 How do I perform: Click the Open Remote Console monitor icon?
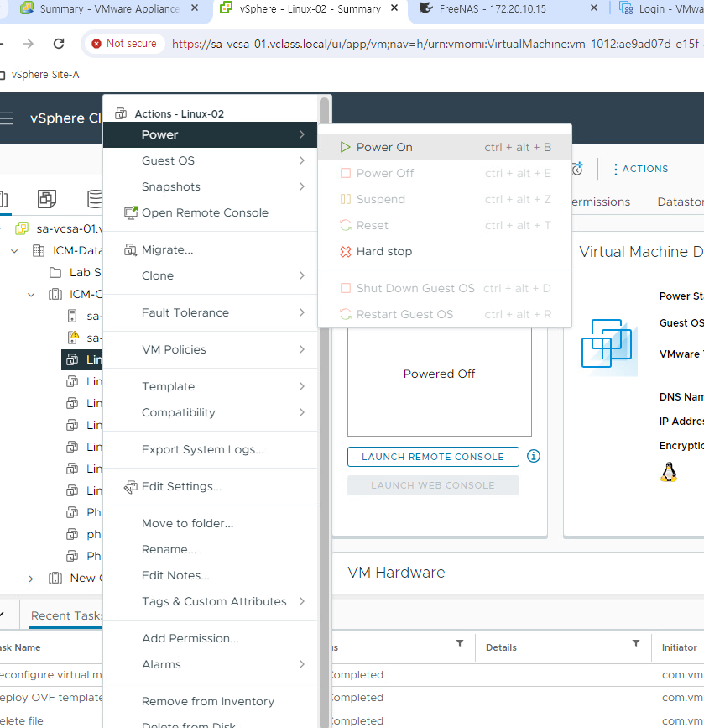click(x=131, y=213)
